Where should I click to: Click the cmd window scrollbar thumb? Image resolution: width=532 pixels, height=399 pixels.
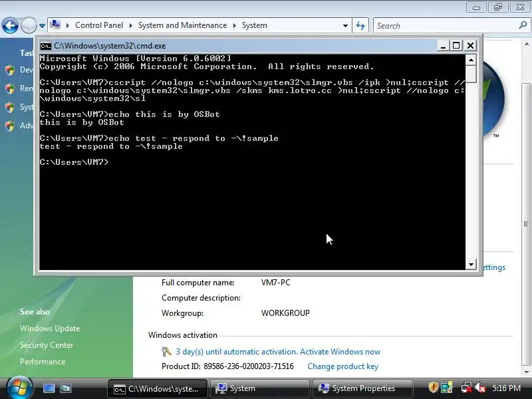pyautogui.click(x=471, y=74)
